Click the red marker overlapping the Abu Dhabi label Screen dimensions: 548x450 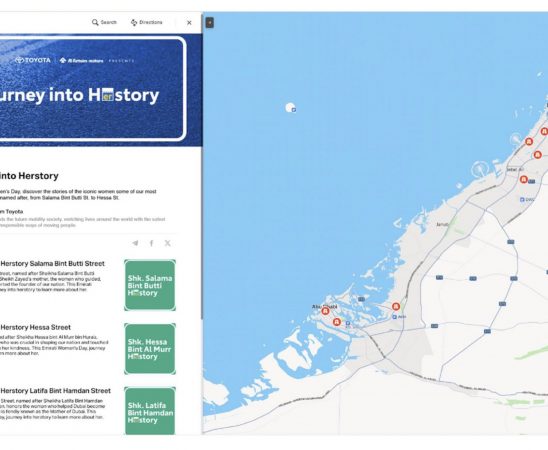coord(325,311)
